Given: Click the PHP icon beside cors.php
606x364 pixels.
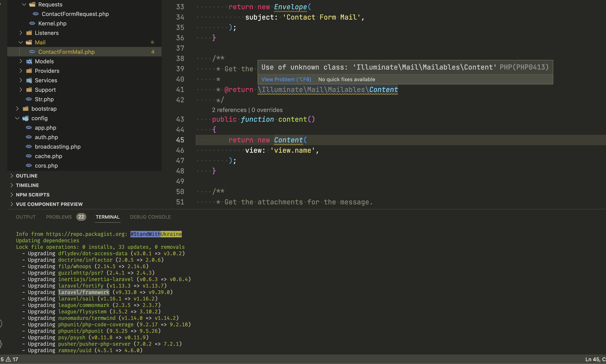Looking at the screenshot, I should (x=29, y=166).
